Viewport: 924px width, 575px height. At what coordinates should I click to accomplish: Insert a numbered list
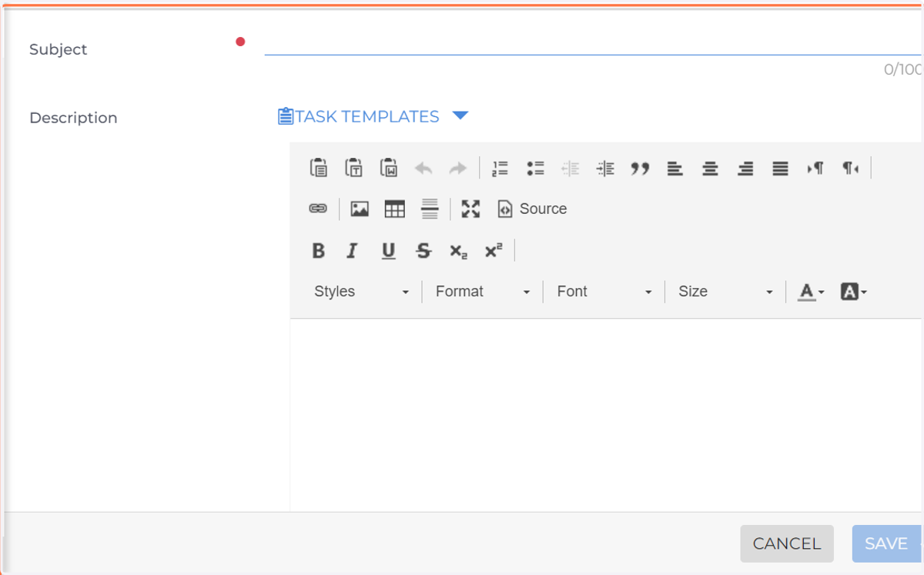tap(500, 168)
